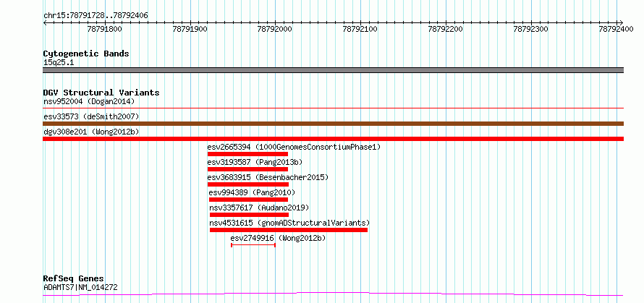Select the 15q25.1 band label
Image resolution: width=644 pixels, height=303 pixels.
click(59, 63)
